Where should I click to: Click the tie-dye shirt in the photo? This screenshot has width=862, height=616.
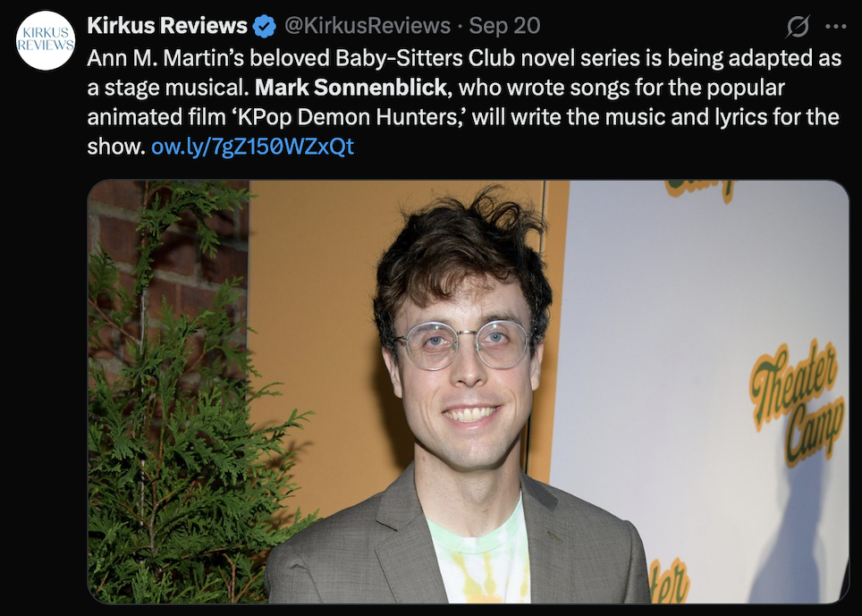click(x=478, y=555)
